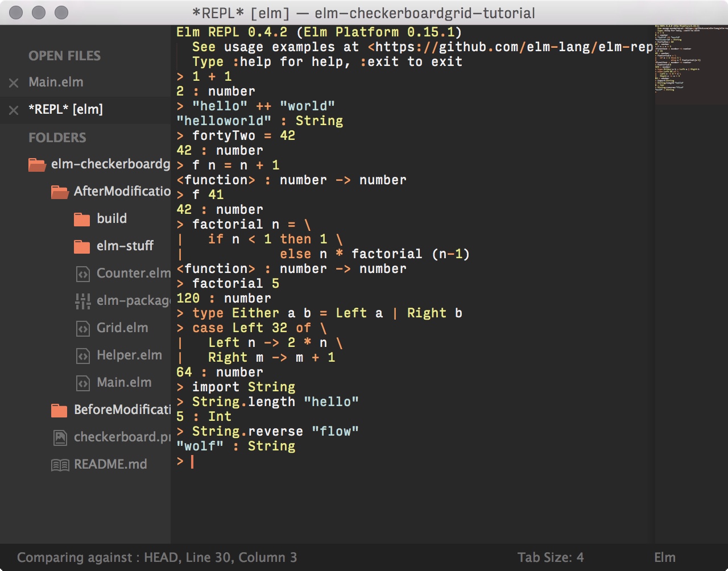728x571 pixels.
Task: Close Main.elm from the Open Files list
Action: click(x=13, y=82)
